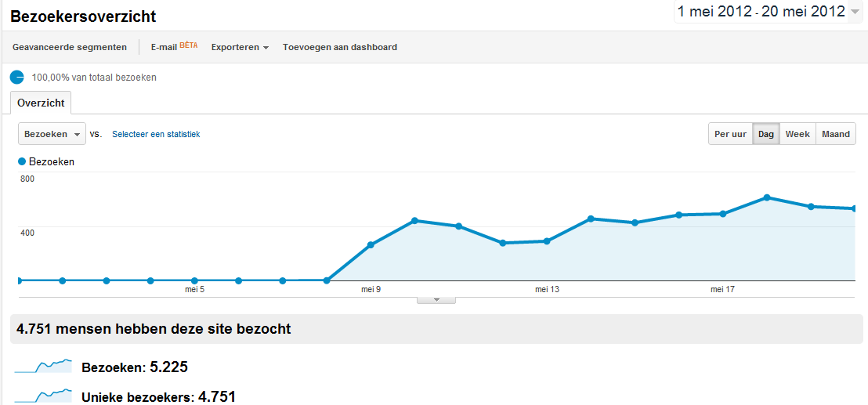Click Unieke bezoekers: 4.751 statistic
Screen dimensions: 868x405
158,397
